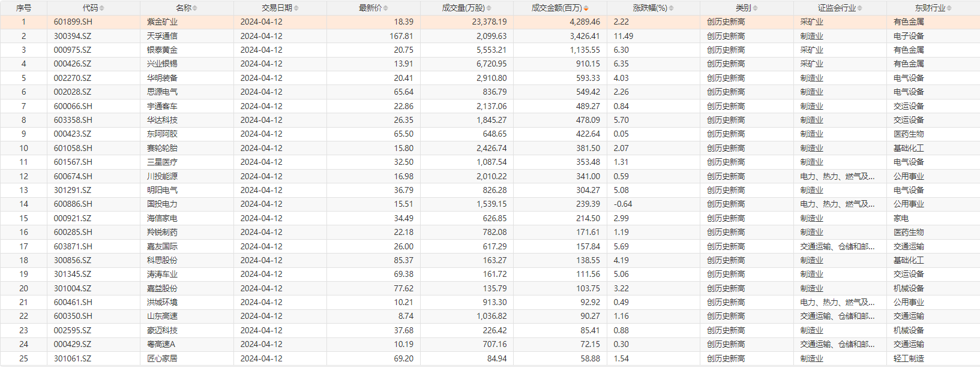Click sort arrows next to 东财行业 header
Screen dimensions: 980x368
click(x=949, y=8)
